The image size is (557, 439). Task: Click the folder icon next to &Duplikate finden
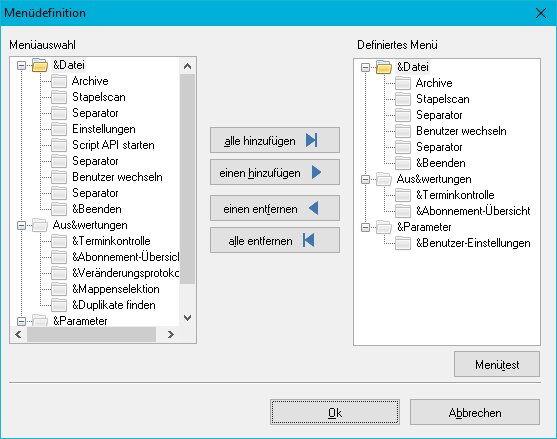click(x=59, y=305)
